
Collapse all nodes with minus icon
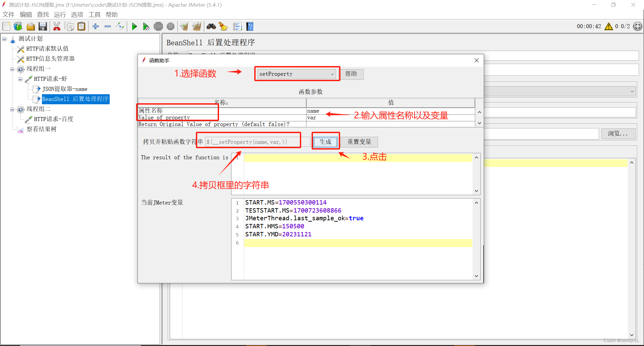coord(108,26)
